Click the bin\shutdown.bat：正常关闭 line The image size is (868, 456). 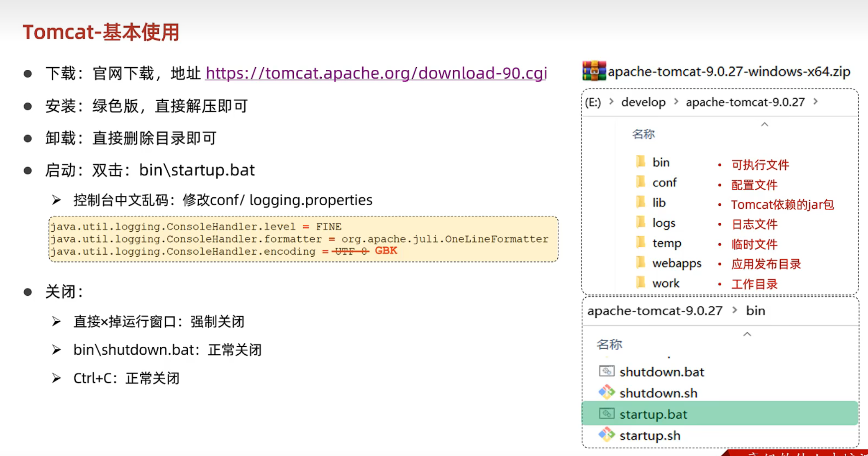click(168, 350)
